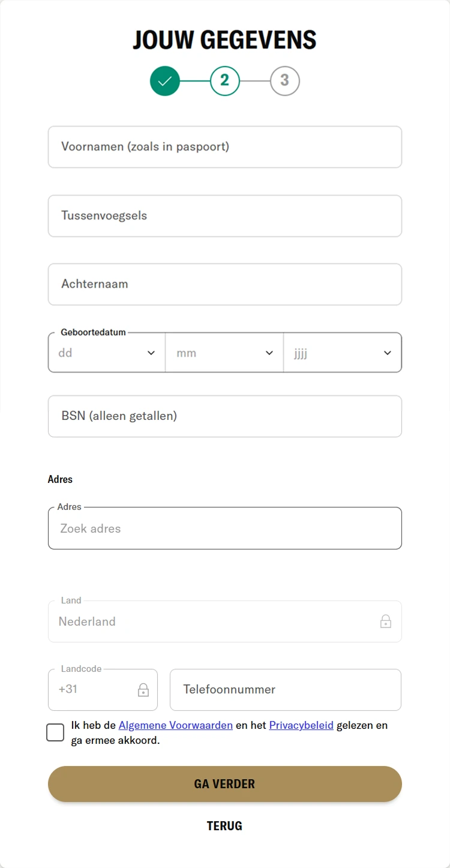Click the Achternaam input field
This screenshot has width=450, height=868.
(x=225, y=284)
